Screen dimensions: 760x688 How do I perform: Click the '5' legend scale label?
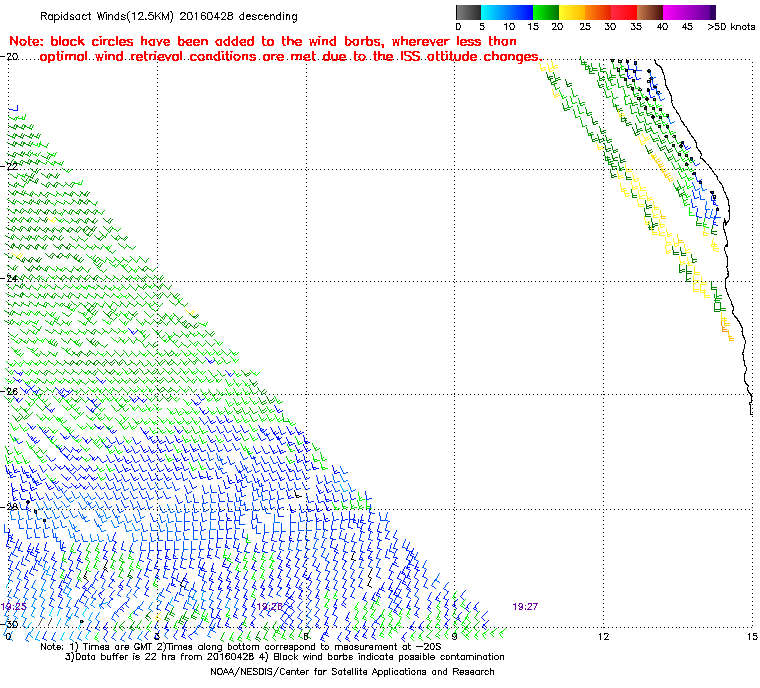(482, 27)
